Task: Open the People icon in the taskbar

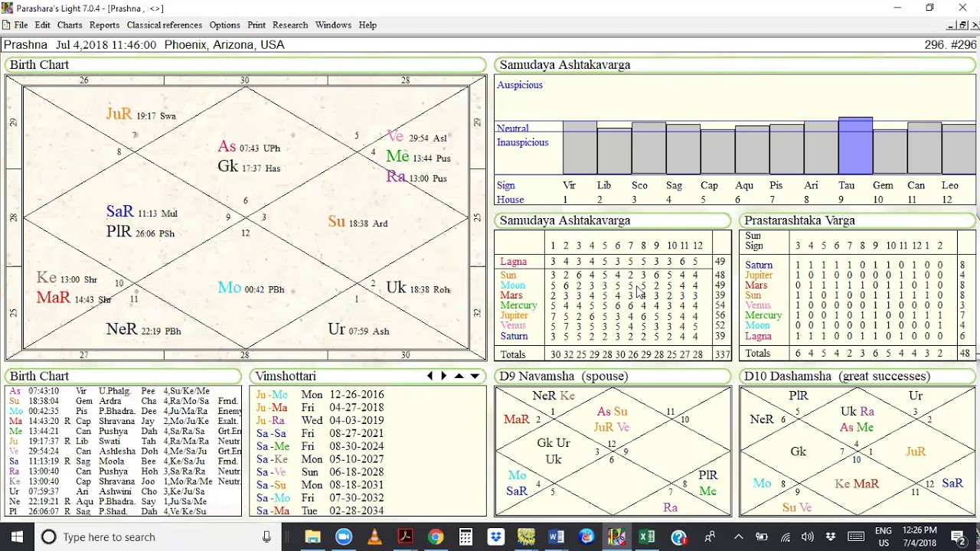Action: (710, 537)
